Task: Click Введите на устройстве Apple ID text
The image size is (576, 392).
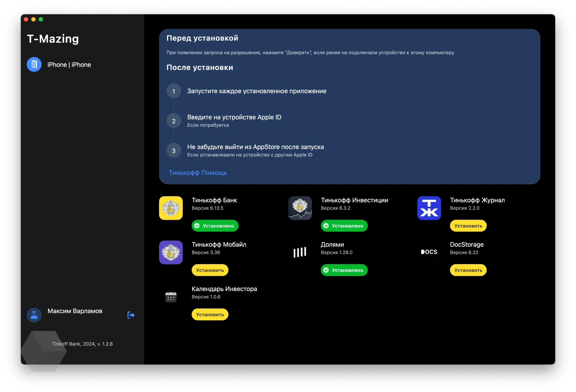Action: (x=234, y=117)
